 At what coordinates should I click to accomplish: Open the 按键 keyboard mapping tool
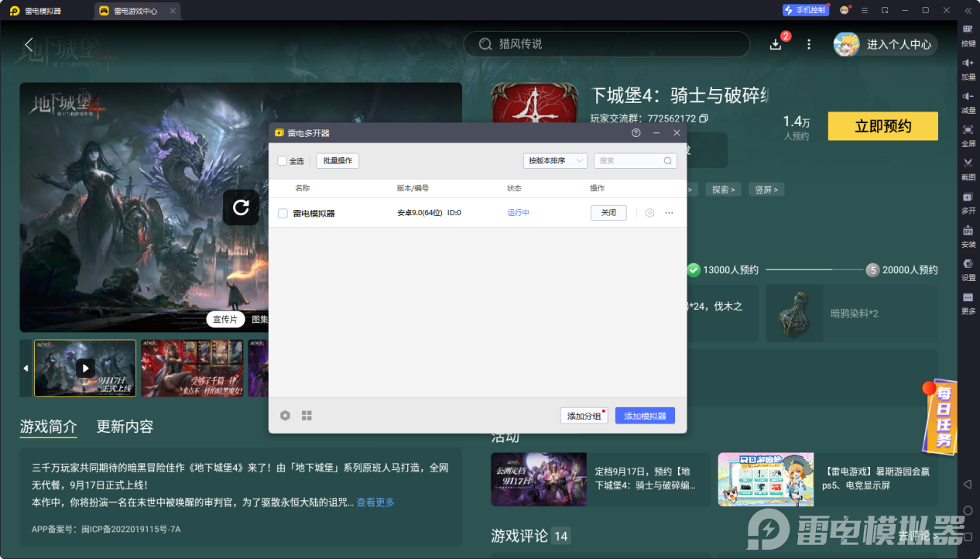click(x=968, y=34)
